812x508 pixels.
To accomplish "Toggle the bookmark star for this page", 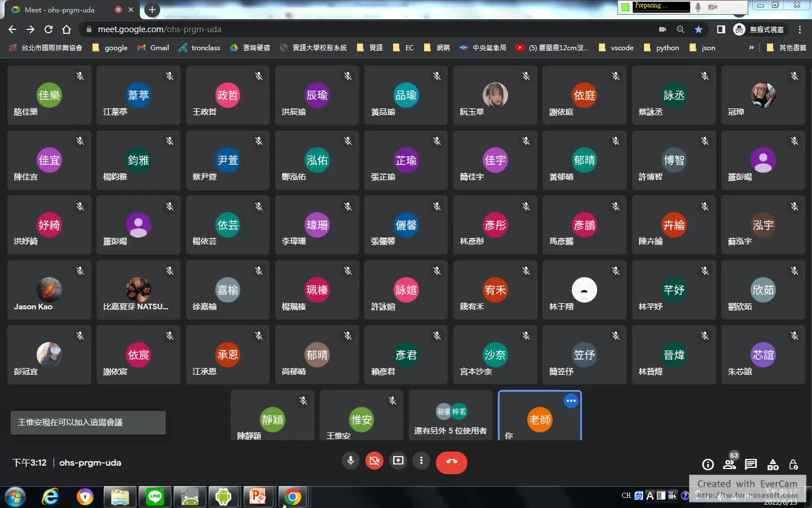I will click(699, 29).
